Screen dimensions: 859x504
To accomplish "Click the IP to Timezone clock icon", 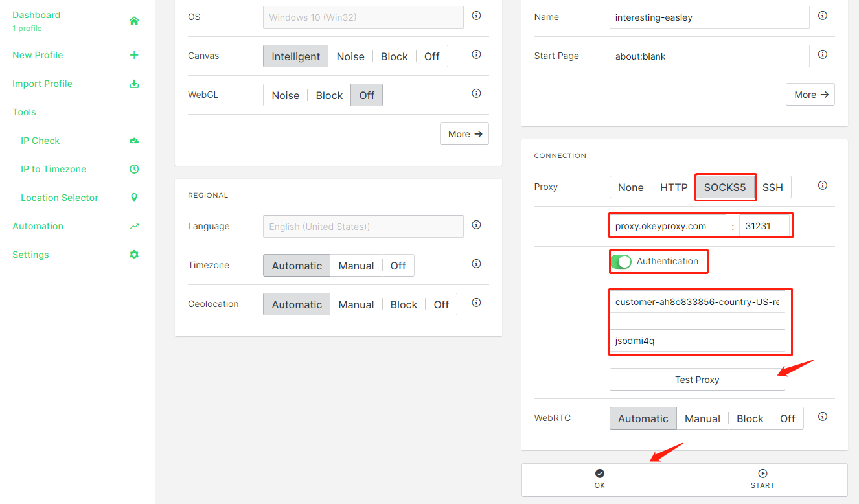I will pos(134,169).
